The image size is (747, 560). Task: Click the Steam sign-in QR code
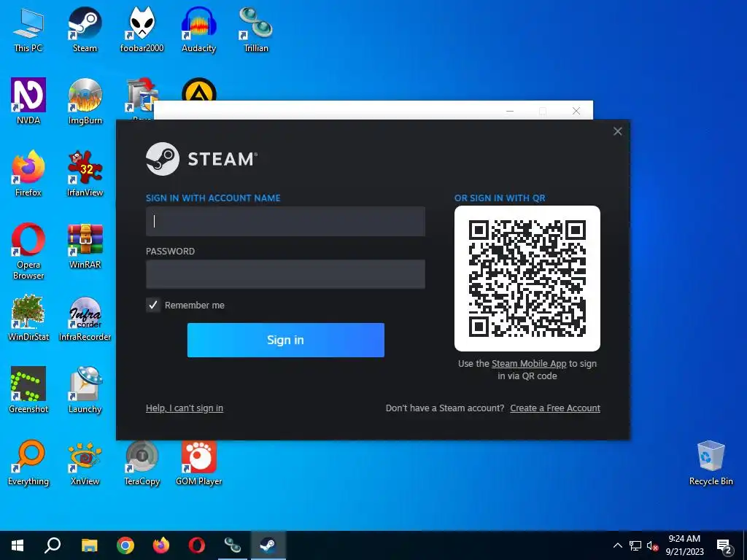(527, 279)
